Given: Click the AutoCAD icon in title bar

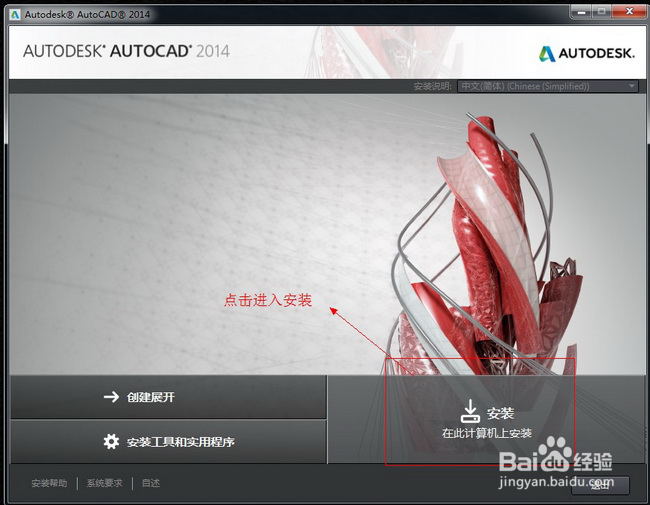Looking at the screenshot, I should point(15,15).
